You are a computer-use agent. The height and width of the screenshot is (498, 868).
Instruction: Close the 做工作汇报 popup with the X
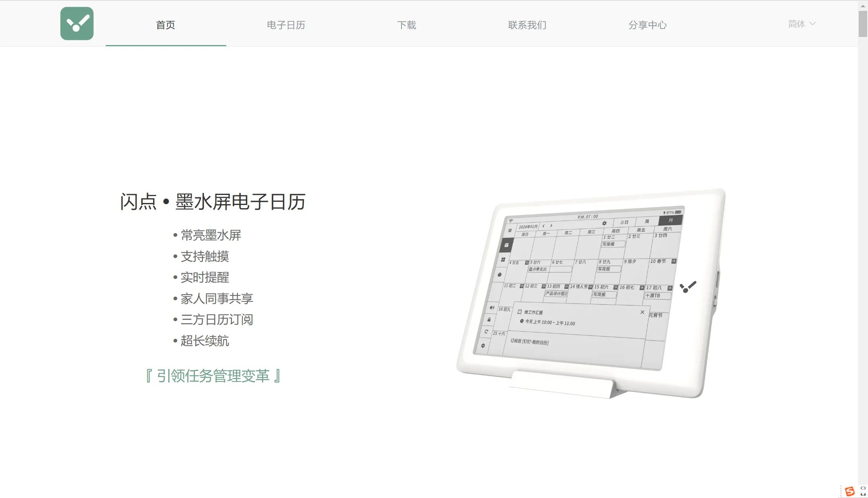pyautogui.click(x=642, y=312)
